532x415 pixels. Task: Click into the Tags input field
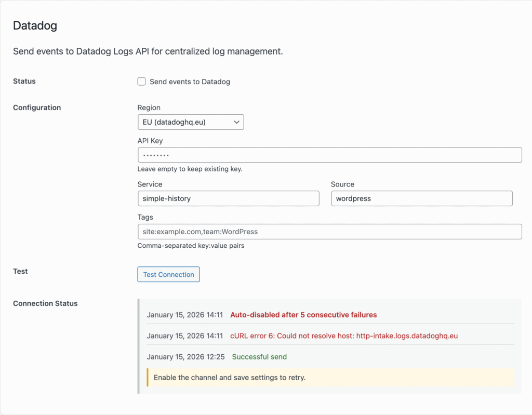tap(329, 232)
